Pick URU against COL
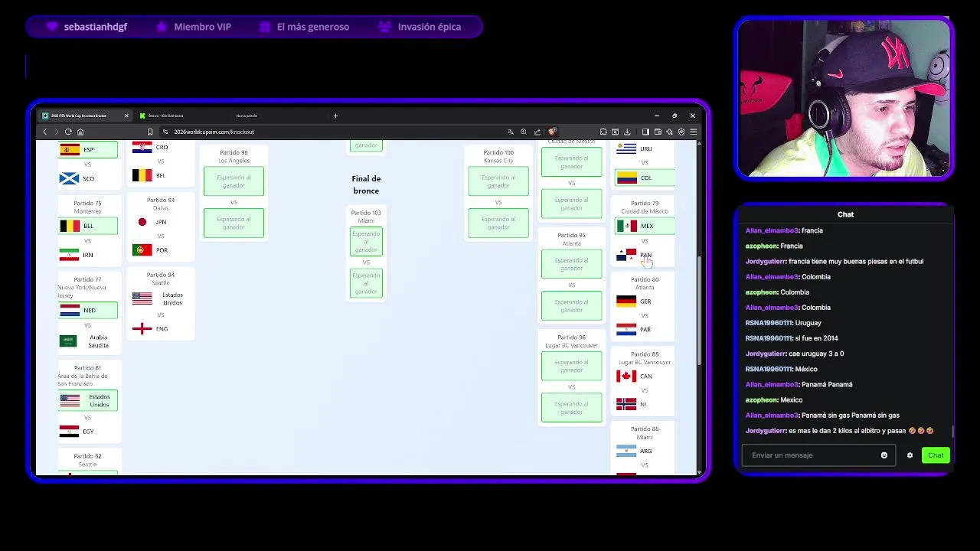 [x=645, y=148]
